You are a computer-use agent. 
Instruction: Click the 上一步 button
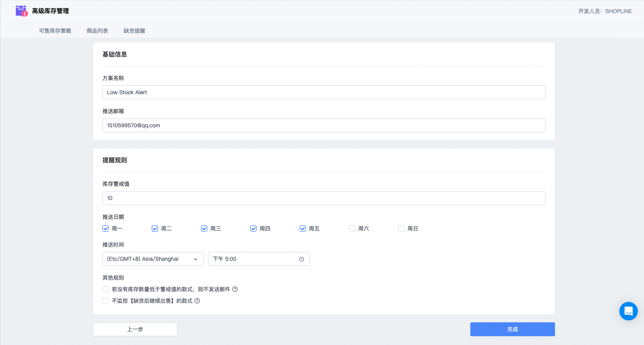[135, 329]
